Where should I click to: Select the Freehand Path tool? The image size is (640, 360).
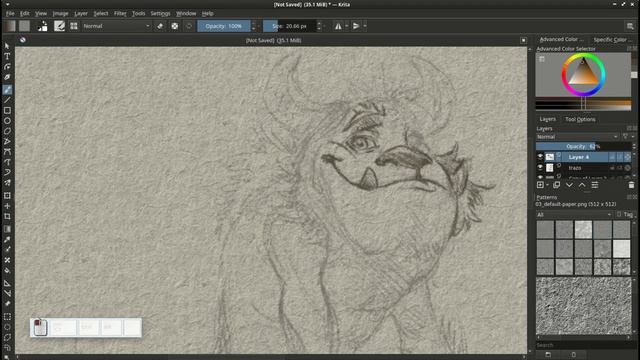tap(7, 162)
